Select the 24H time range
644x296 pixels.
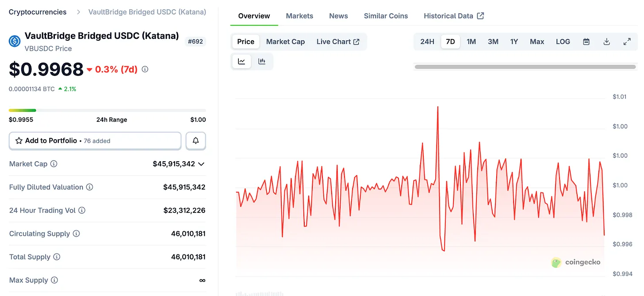tap(427, 42)
